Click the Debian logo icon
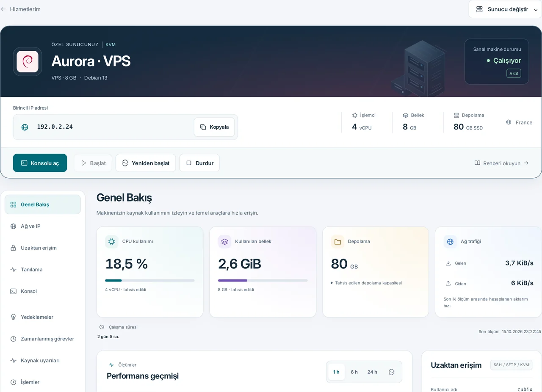The image size is (542, 392). (x=28, y=61)
